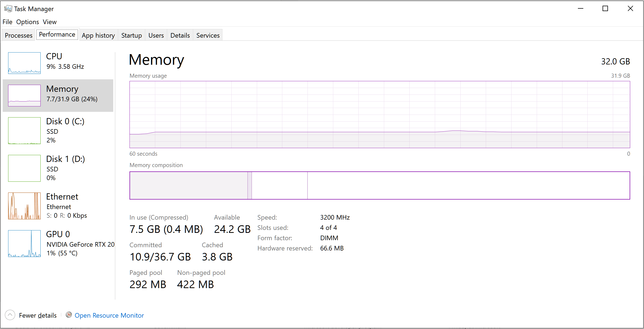Click the Resource Monitor gauge icon

pos(69,315)
